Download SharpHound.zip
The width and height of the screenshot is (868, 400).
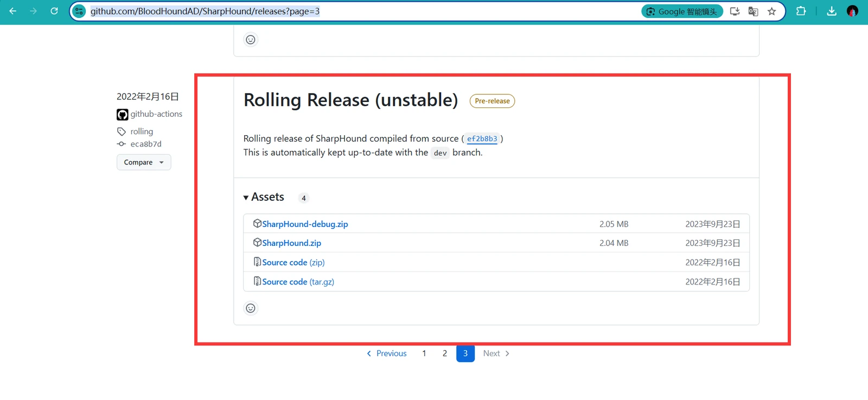pos(292,243)
